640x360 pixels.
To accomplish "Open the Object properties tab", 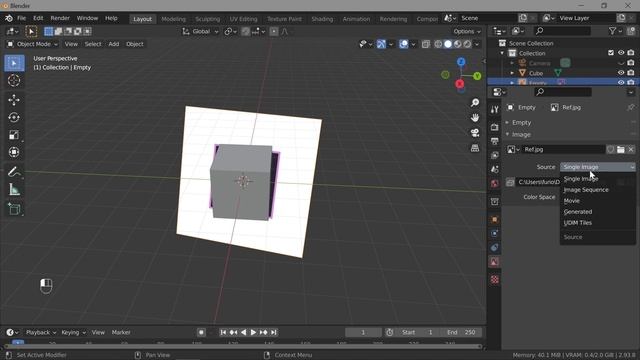I will coord(495,220).
